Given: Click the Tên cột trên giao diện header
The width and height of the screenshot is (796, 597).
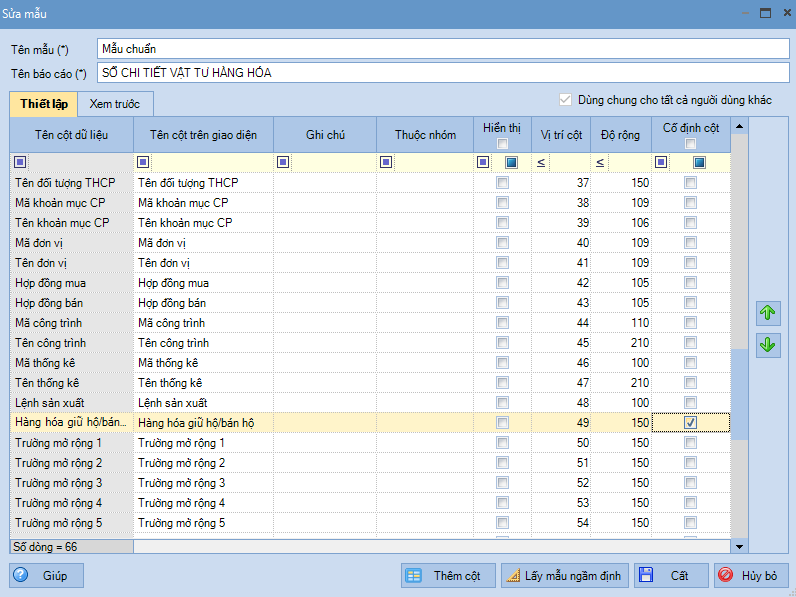Looking at the screenshot, I should click(x=203, y=135).
